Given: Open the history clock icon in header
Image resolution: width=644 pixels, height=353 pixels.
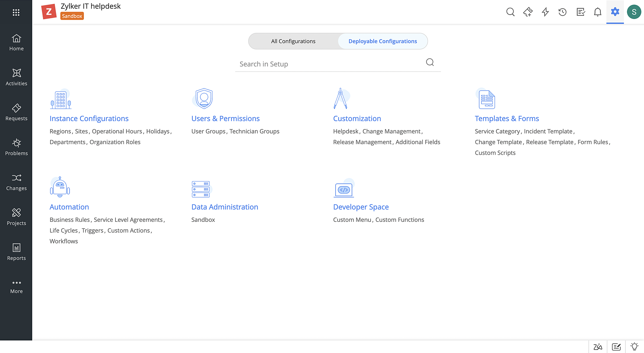Looking at the screenshot, I should coord(563,12).
